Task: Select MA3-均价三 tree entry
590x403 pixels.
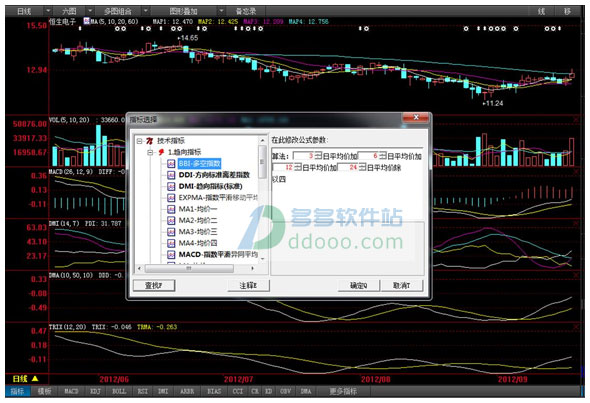Action: [x=198, y=231]
